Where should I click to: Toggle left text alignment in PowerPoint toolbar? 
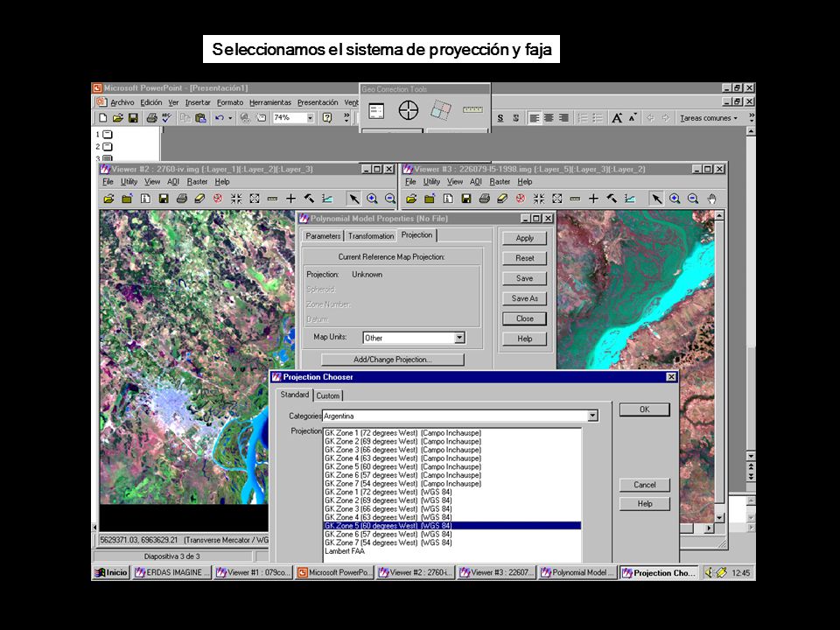click(x=534, y=118)
